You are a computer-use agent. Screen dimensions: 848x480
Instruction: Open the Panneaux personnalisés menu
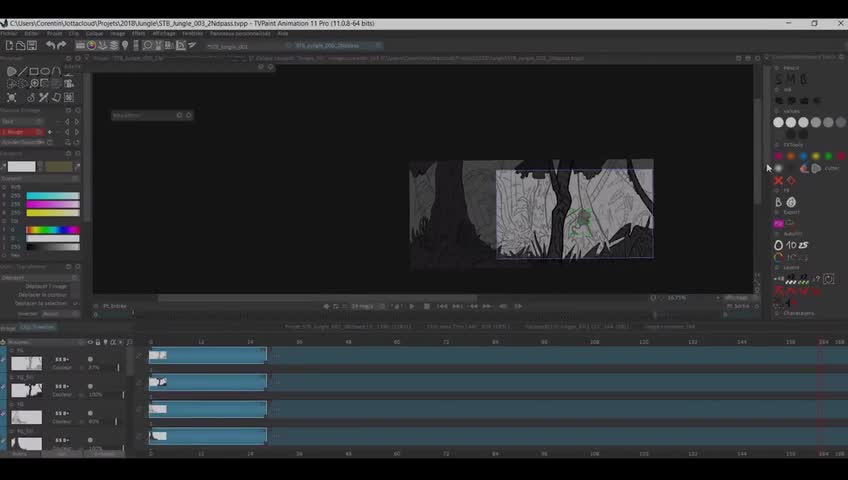[240, 34]
